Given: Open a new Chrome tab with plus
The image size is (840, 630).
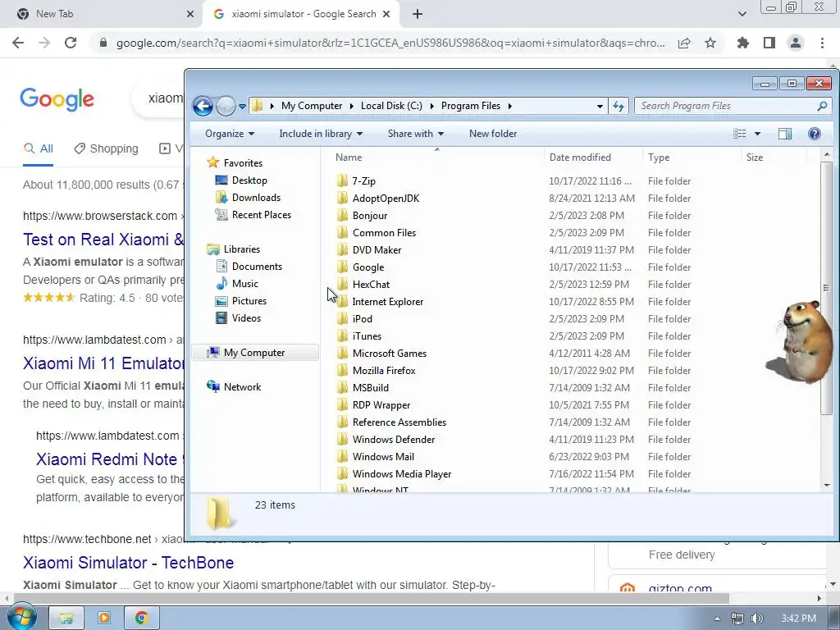Looking at the screenshot, I should point(418,14).
